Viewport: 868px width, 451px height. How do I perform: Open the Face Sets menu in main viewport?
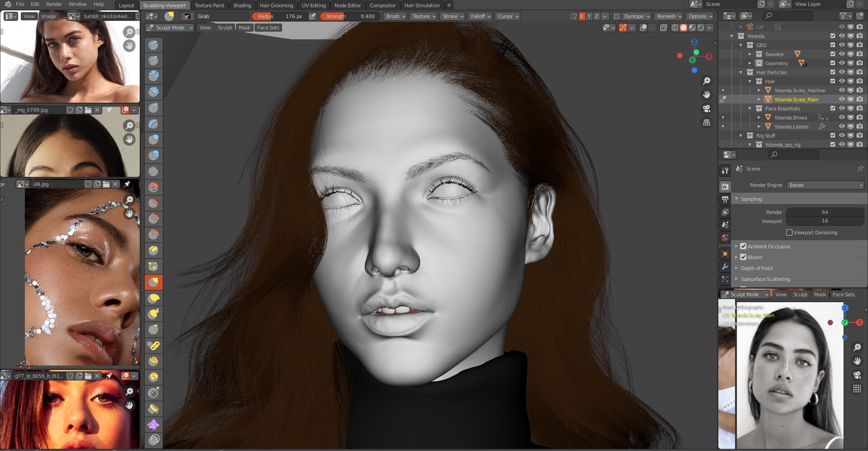pyautogui.click(x=268, y=28)
